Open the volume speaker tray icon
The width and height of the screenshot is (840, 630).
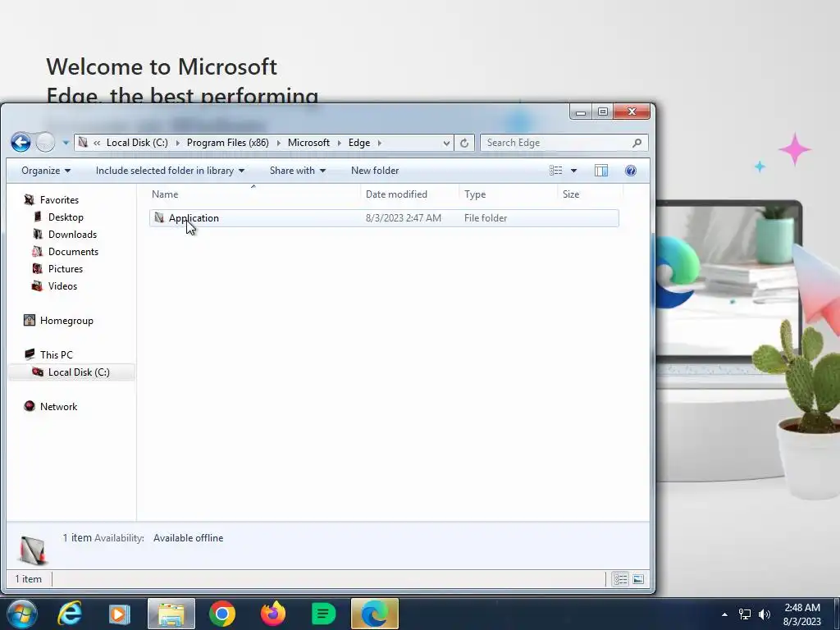coord(765,614)
